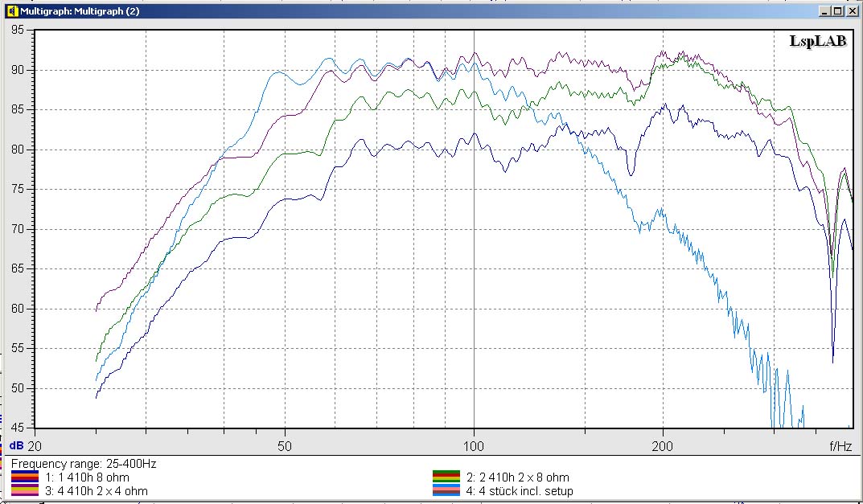Click legend label '2: 2 410h 2 x 8 ohm'

pyautogui.click(x=518, y=477)
